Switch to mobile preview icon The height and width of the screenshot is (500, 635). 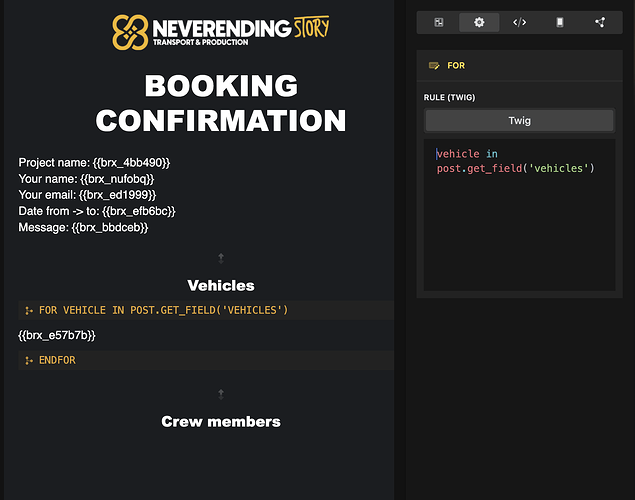[560, 22]
